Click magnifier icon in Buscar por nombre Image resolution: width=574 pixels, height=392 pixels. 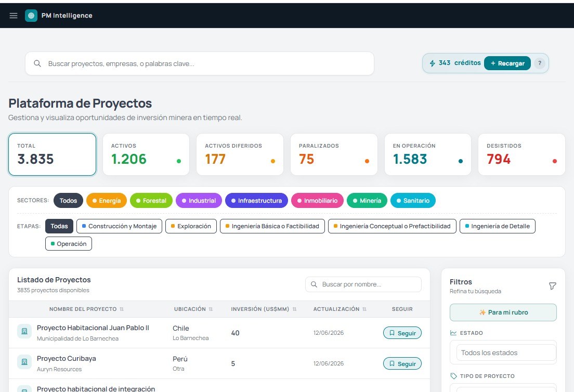(314, 284)
